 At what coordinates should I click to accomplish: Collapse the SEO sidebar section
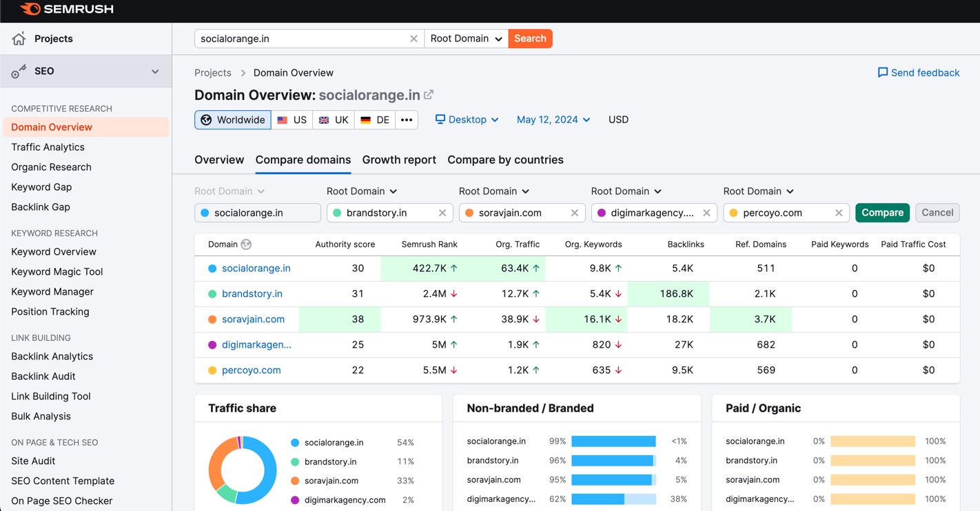pyautogui.click(x=155, y=72)
